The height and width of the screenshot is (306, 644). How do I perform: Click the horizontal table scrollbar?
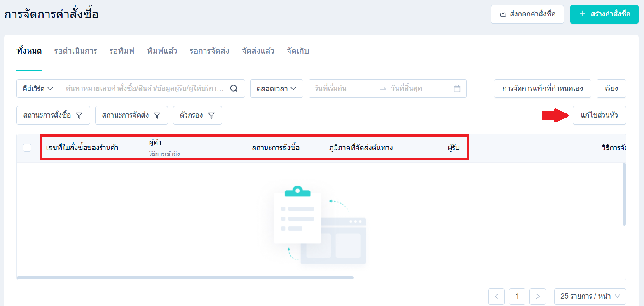(x=185, y=278)
